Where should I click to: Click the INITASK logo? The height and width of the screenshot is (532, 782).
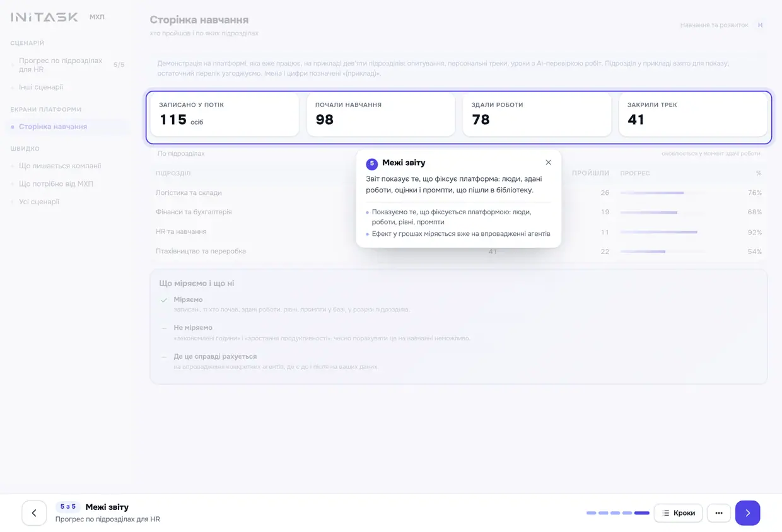click(x=44, y=17)
